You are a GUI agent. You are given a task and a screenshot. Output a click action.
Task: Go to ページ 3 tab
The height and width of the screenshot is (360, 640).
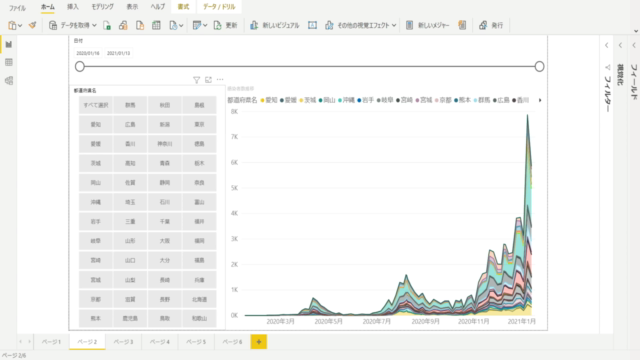coord(123,342)
